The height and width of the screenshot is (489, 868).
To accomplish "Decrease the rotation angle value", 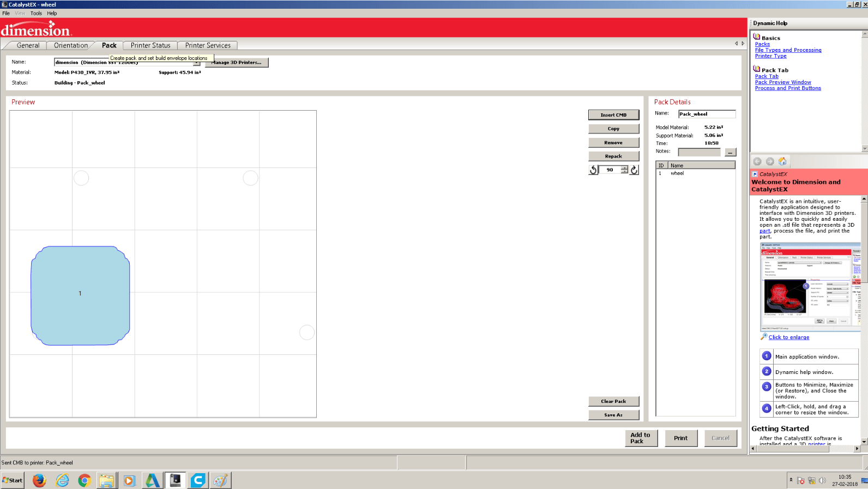I will pos(624,172).
